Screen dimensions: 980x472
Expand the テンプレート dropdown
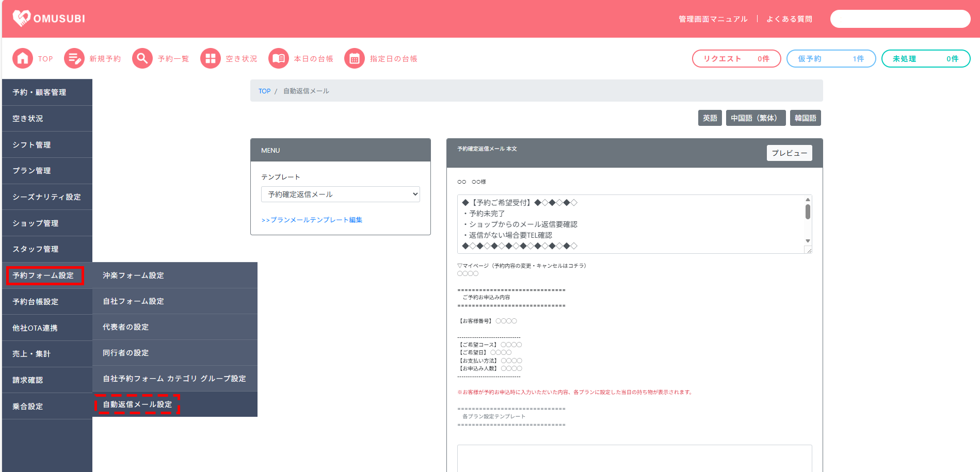[340, 194]
